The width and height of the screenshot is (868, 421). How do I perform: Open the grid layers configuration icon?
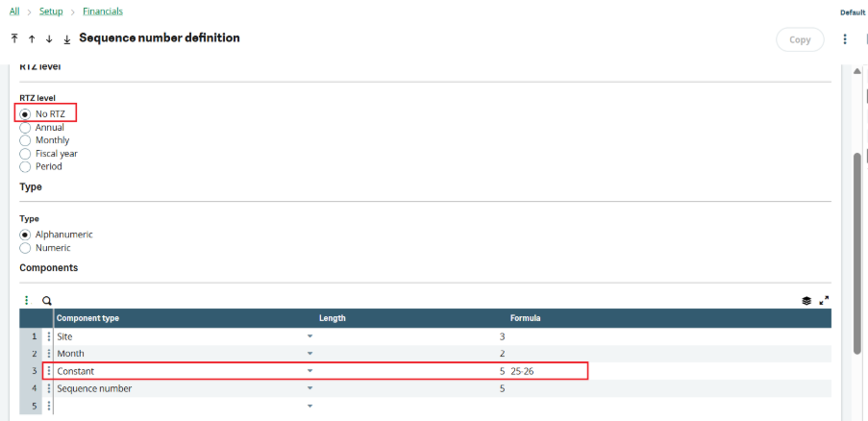tap(806, 301)
